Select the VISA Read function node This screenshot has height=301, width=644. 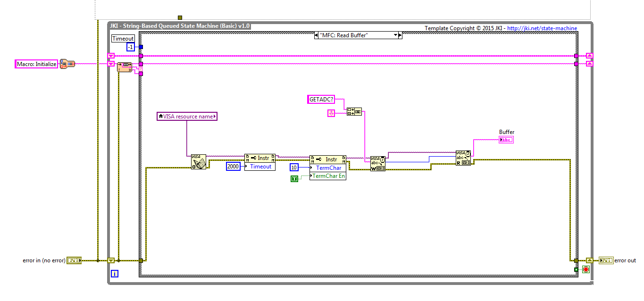463,159
